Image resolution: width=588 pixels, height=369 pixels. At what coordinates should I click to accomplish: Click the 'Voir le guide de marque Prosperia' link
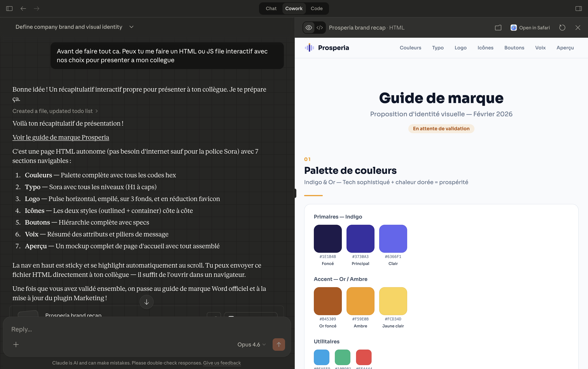click(60, 137)
